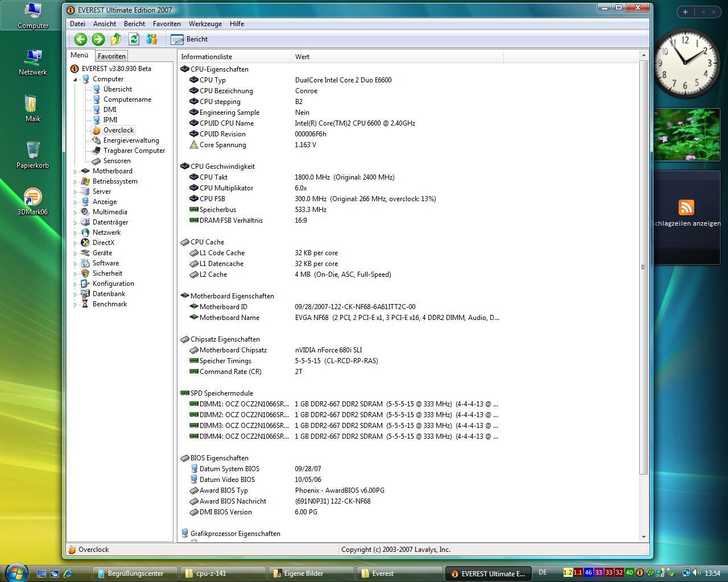The image size is (728, 582).
Task: Select the DMI tree item
Action: point(110,110)
